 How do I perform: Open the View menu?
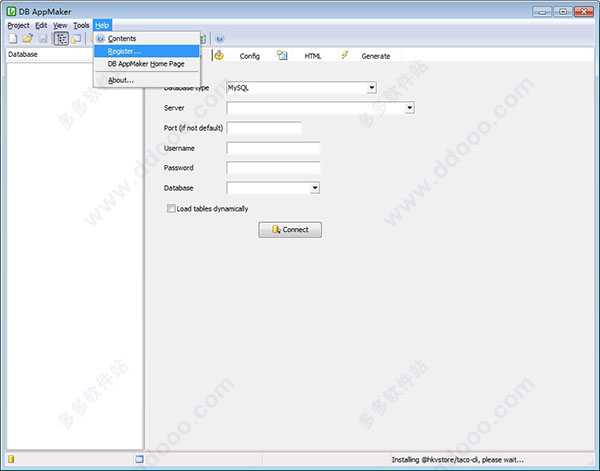tap(60, 26)
